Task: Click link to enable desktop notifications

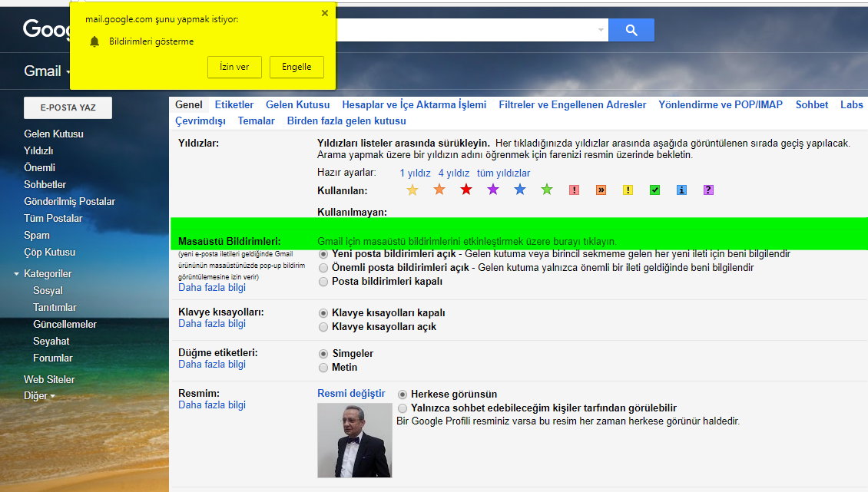Action: coord(467,241)
